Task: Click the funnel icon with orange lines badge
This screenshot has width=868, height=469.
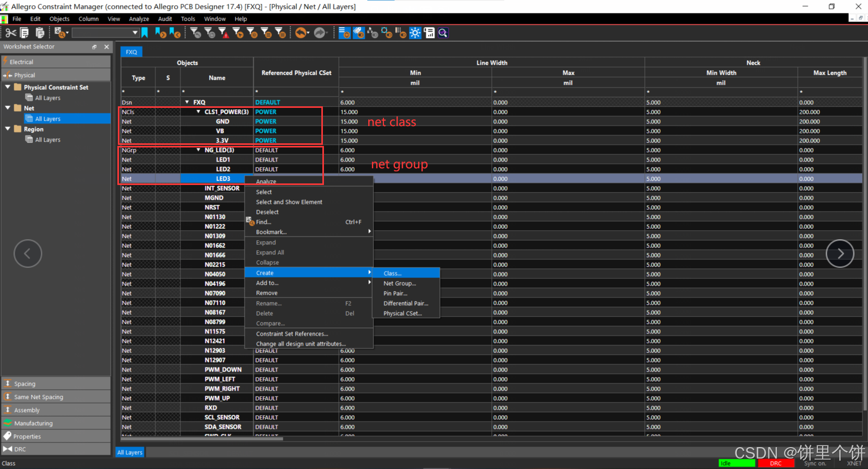Action: [266, 33]
